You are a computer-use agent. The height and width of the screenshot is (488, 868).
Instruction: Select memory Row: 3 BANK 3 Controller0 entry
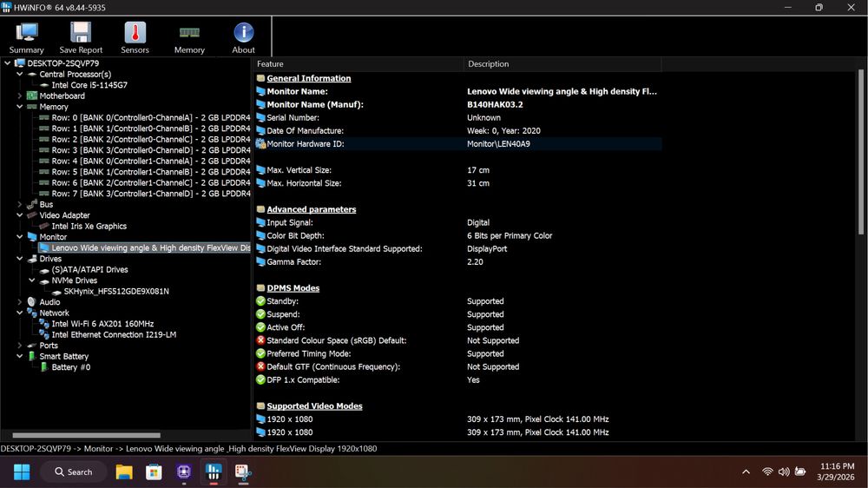pos(150,150)
